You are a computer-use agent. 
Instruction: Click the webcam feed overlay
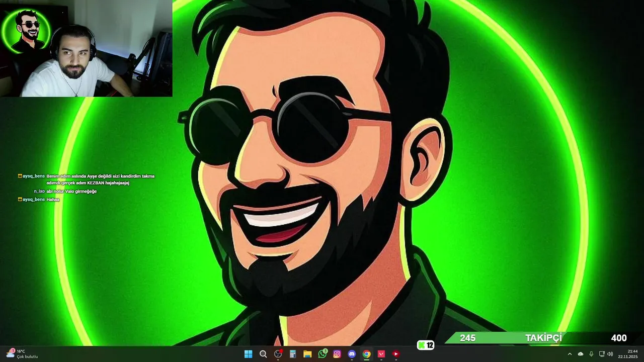[x=86, y=48]
